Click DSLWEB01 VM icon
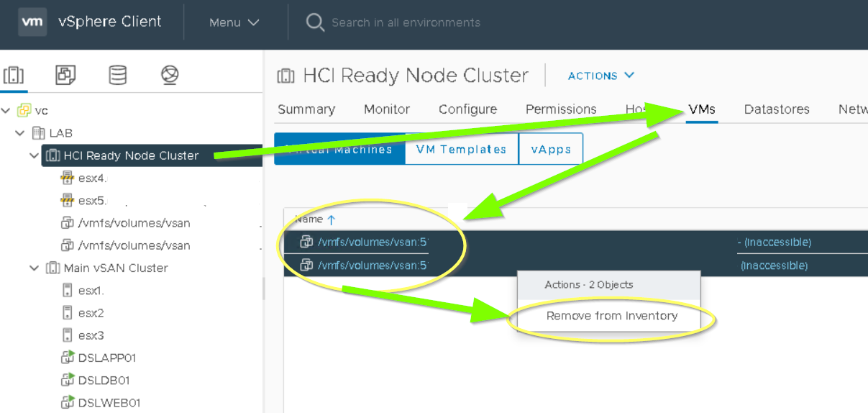Image resolution: width=868 pixels, height=413 pixels. [x=68, y=403]
